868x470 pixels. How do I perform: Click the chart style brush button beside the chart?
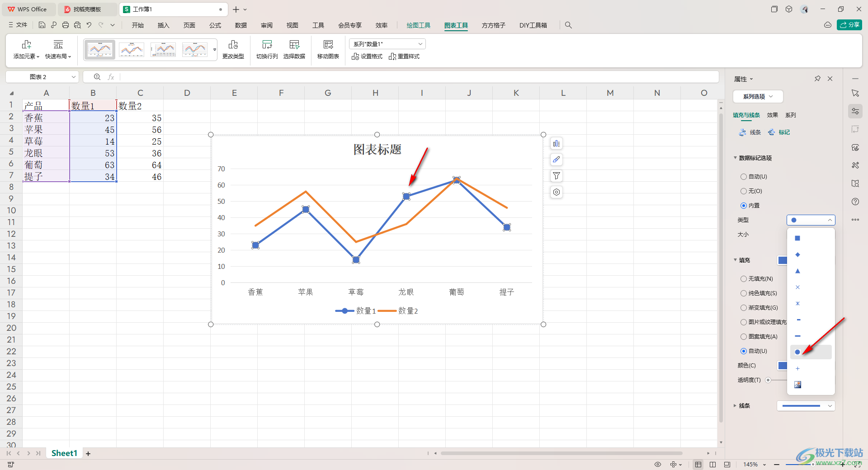pos(557,160)
